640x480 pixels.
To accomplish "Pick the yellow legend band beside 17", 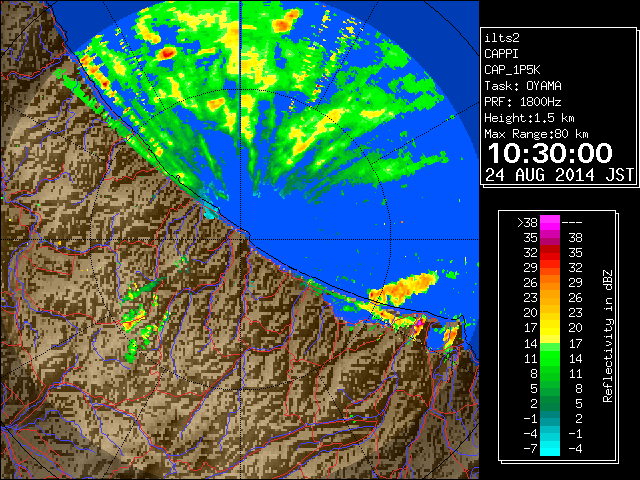I will click(x=550, y=328).
